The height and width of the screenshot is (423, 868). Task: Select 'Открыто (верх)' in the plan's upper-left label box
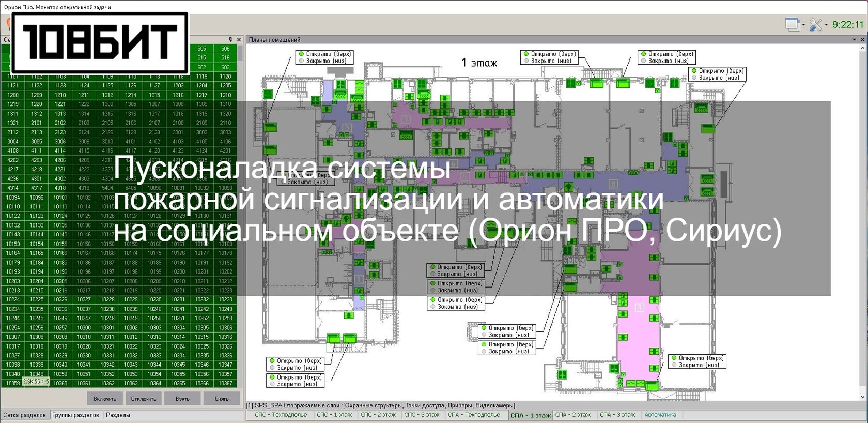tap(329, 54)
